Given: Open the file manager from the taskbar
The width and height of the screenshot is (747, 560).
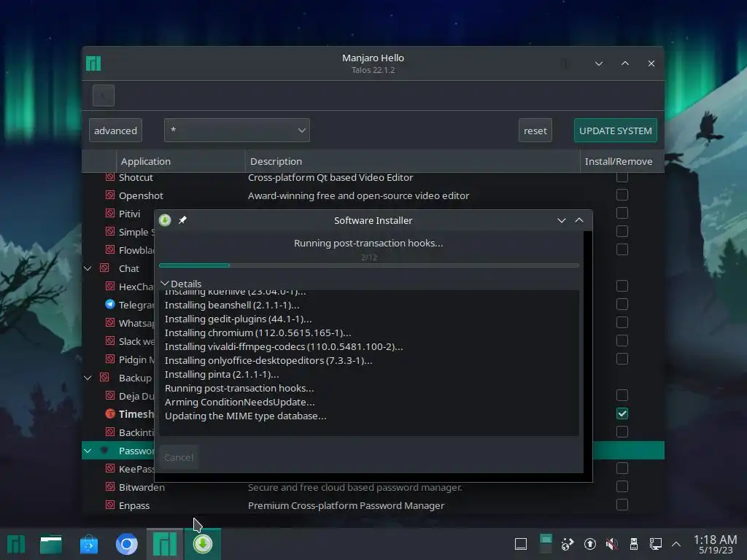Looking at the screenshot, I should click(x=51, y=544).
